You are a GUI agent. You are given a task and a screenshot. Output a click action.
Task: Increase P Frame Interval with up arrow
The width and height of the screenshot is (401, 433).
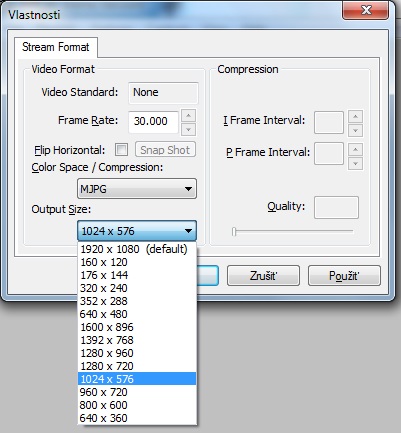[x=355, y=150]
